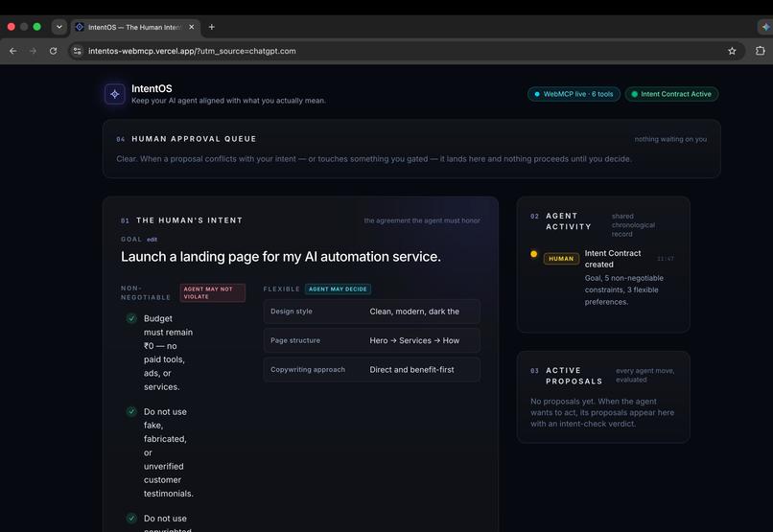
Task: Click the Intent Contract Active badge
Action: (x=671, y=94)
